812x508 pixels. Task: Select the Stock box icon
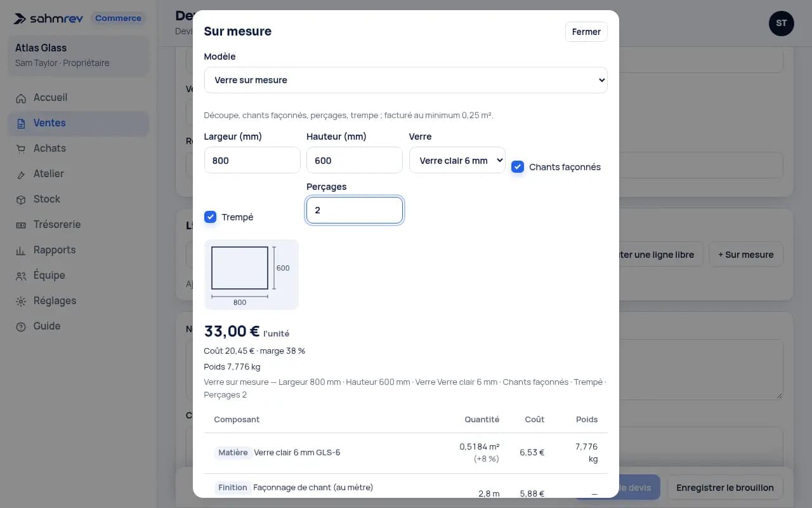pyautogui.click(x=21, y=199)
